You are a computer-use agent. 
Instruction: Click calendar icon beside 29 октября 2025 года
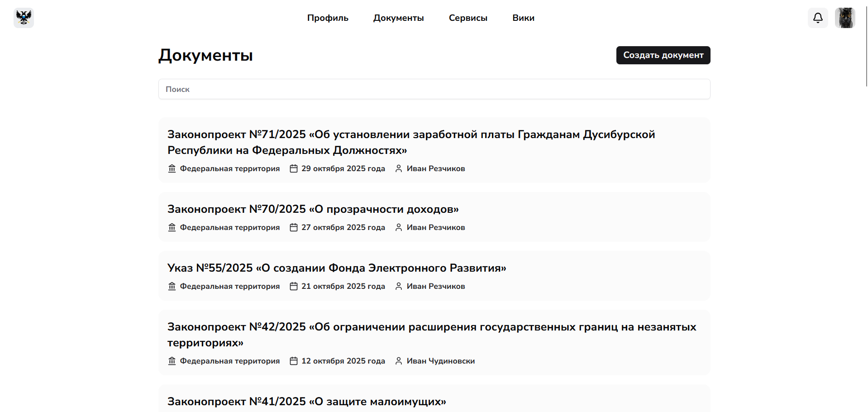point(294,168)
